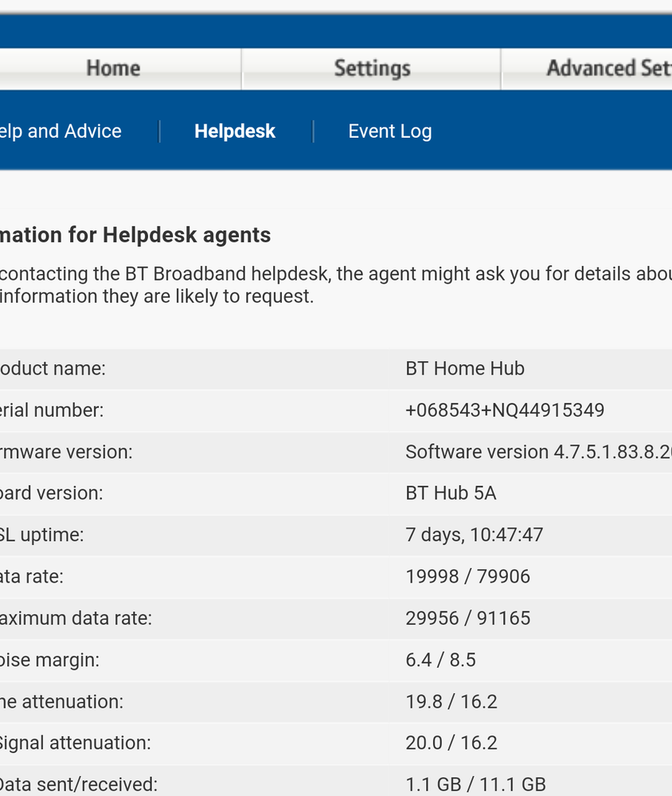
Task: Switch to the Settings tab
Action: click(372, 69)
